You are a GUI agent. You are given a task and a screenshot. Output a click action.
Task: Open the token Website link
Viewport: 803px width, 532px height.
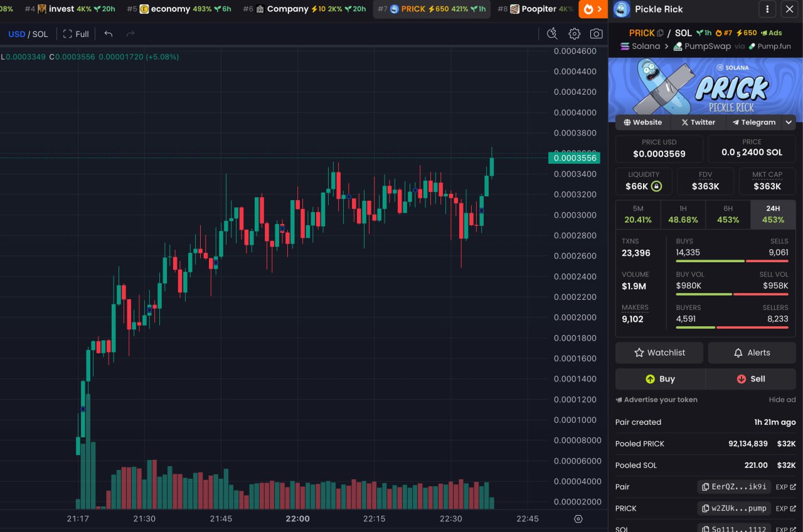643,122
